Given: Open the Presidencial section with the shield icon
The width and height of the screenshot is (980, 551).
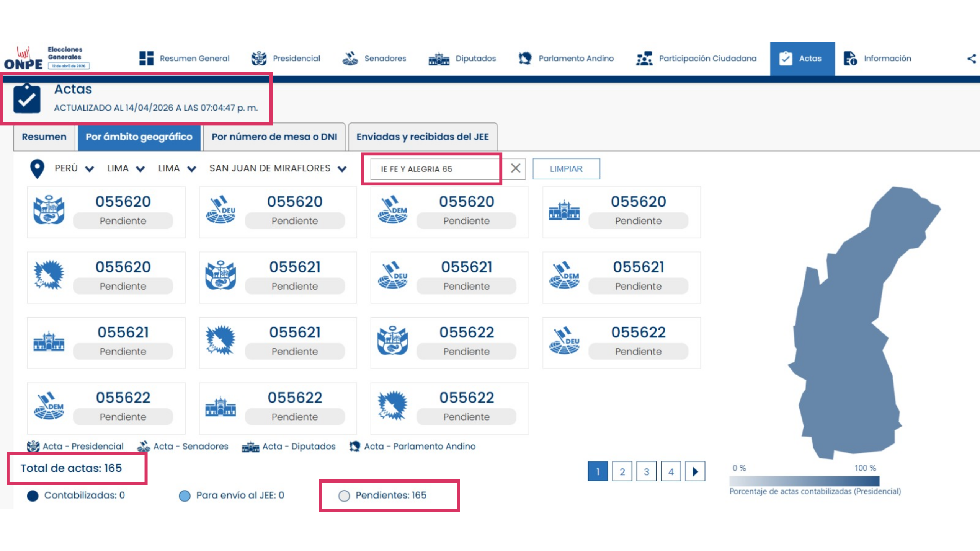Looking at the screenshot, I should click(x=259, y=59).
